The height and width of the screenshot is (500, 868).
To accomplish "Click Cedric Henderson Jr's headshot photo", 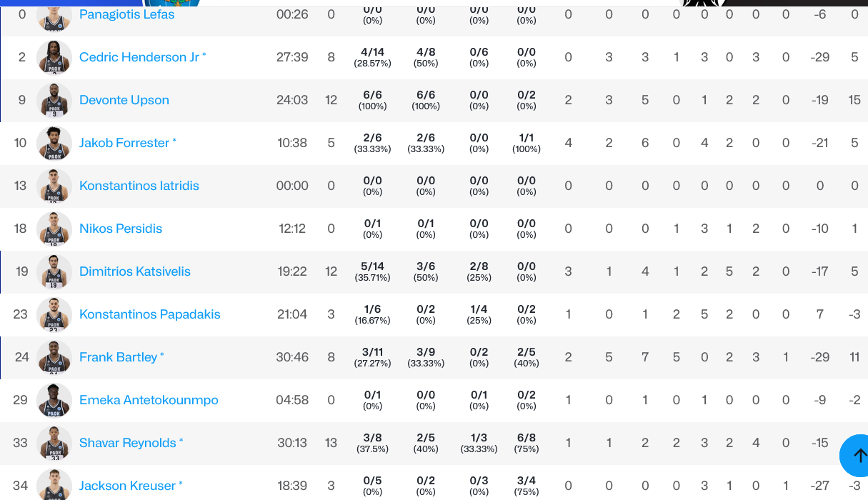I will click(54, 57).
